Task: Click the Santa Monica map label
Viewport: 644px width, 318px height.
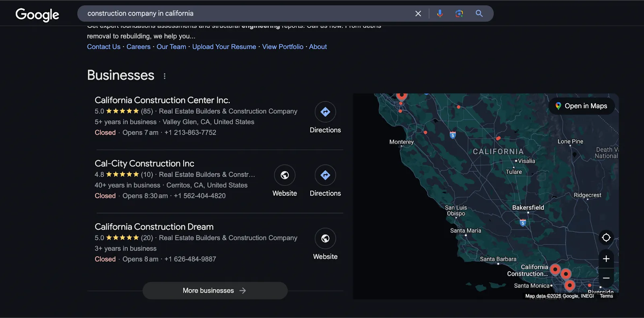Action: tap(532, 286)
